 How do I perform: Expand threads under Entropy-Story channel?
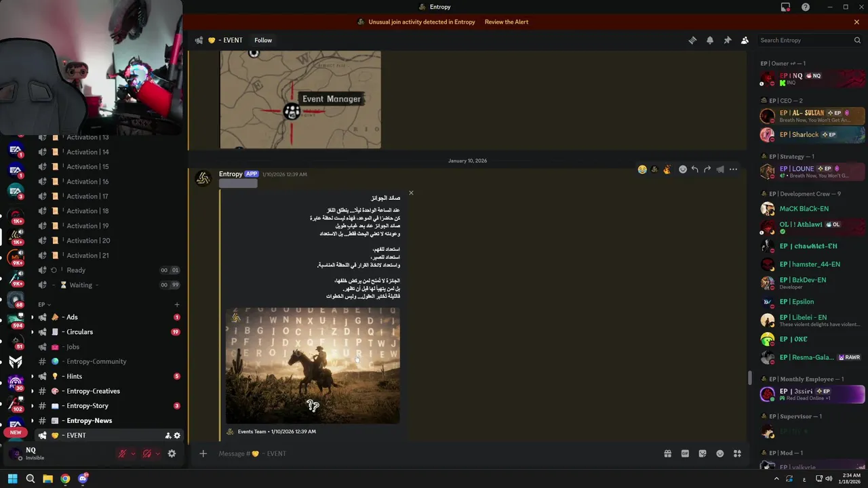(32, 406)
